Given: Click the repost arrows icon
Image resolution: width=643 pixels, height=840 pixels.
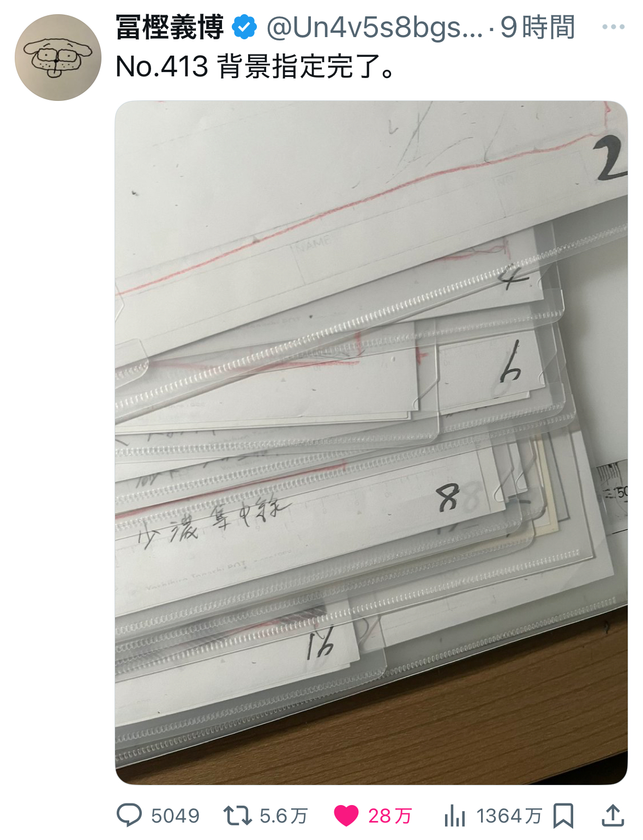Looking at the screenshot, I should coord(237,816).
